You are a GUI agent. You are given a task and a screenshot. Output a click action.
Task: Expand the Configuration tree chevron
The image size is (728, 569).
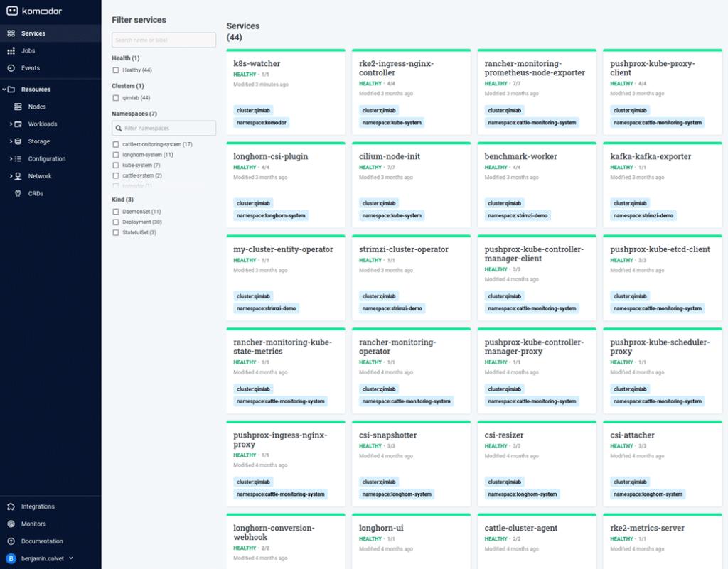11,158
